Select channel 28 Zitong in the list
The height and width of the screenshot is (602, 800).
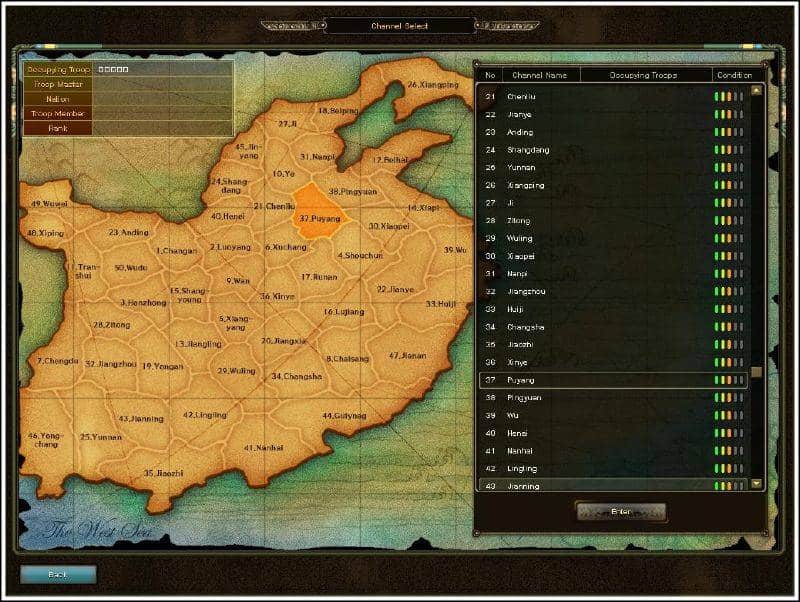coord(613,220)
